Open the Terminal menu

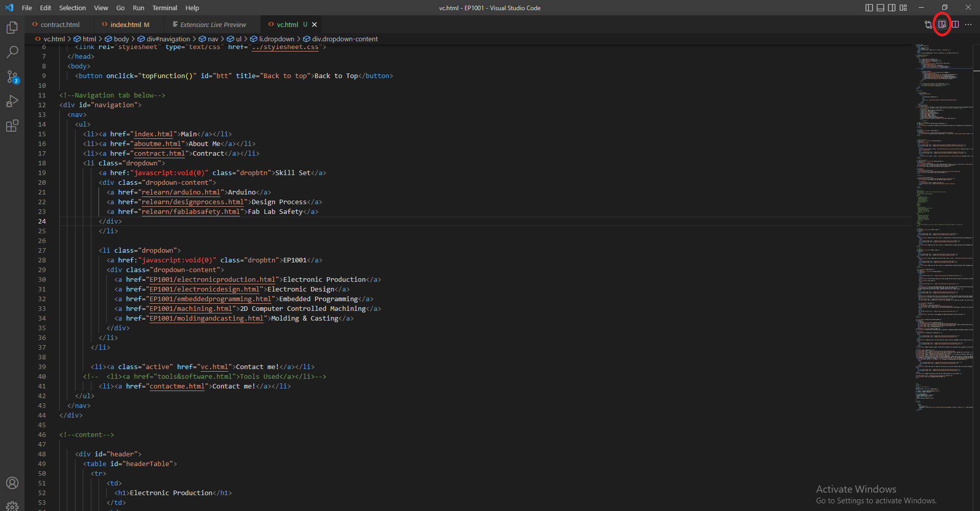pos(164,8)
